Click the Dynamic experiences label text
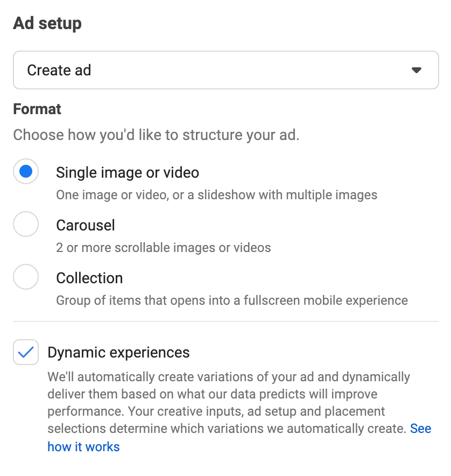The image size is (451, 476). tap(119, 352)
